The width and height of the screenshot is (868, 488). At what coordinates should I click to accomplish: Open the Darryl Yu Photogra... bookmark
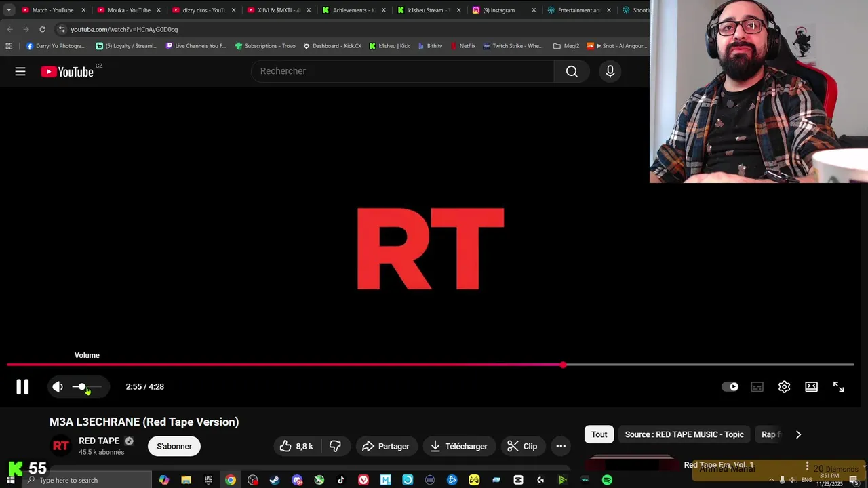coord(56,46)
